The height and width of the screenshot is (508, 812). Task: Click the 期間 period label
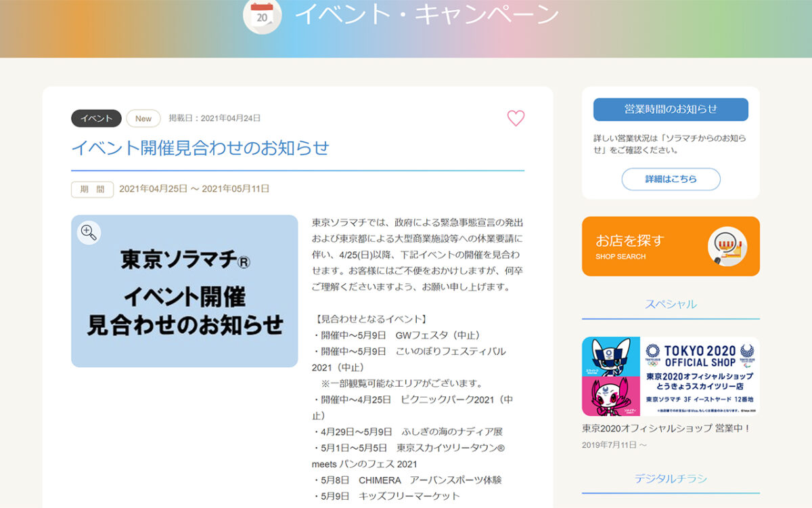[x=91, y=190]
